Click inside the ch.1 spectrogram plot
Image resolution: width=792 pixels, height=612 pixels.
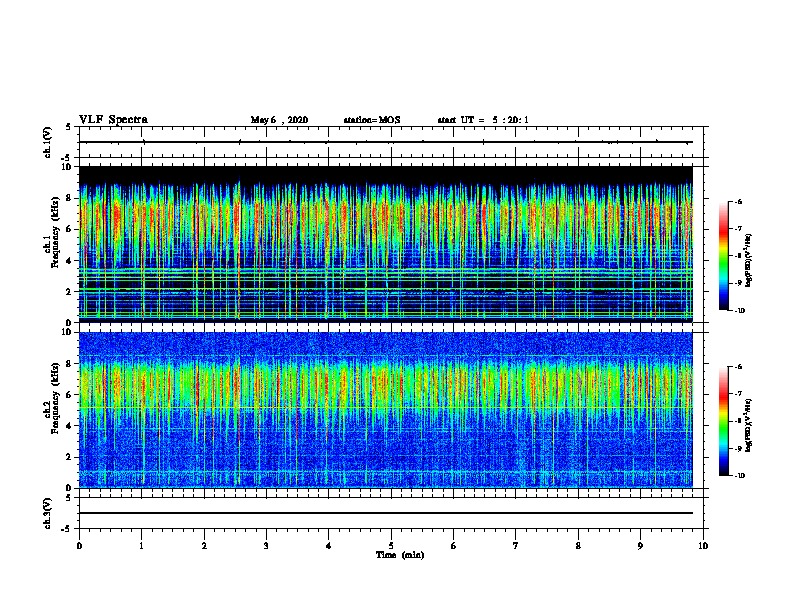click(386, 244)
